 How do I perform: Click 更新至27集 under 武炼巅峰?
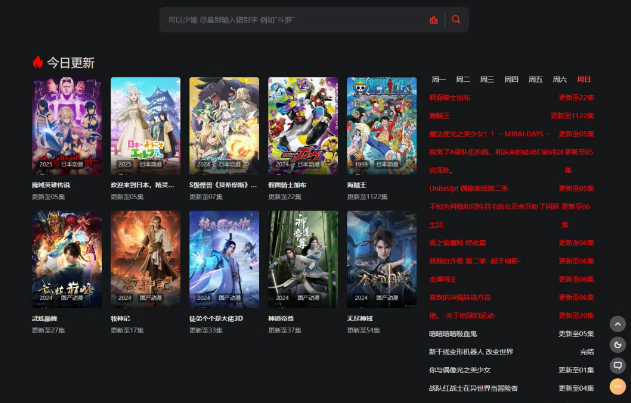point(48,330)
